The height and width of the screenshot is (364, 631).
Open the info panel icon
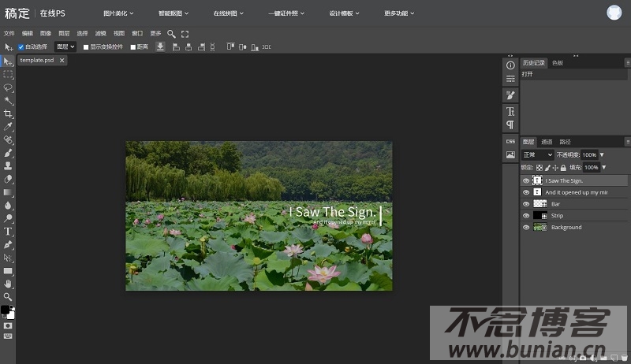click(510, 65)
